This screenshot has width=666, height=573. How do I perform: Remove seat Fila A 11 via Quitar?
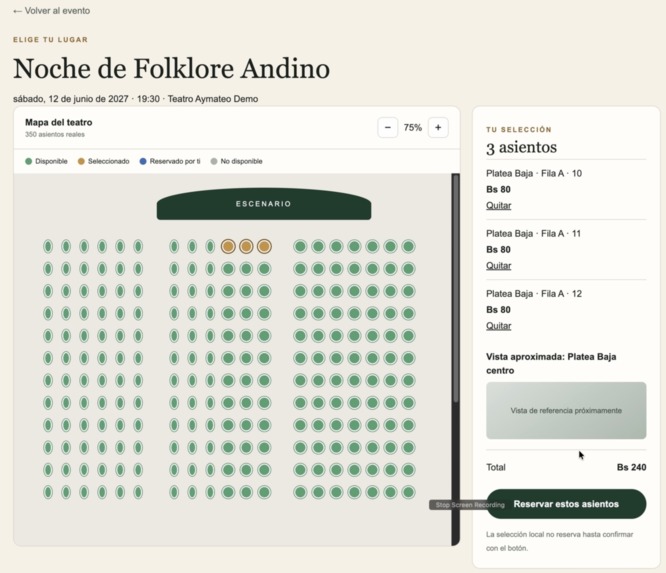(x=499, y=266)
